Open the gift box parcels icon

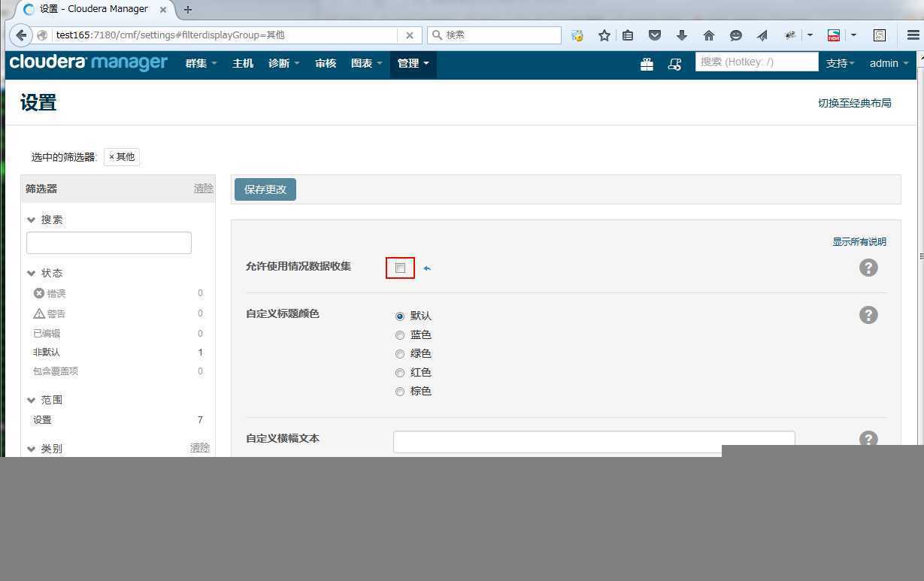coord(647,65)
